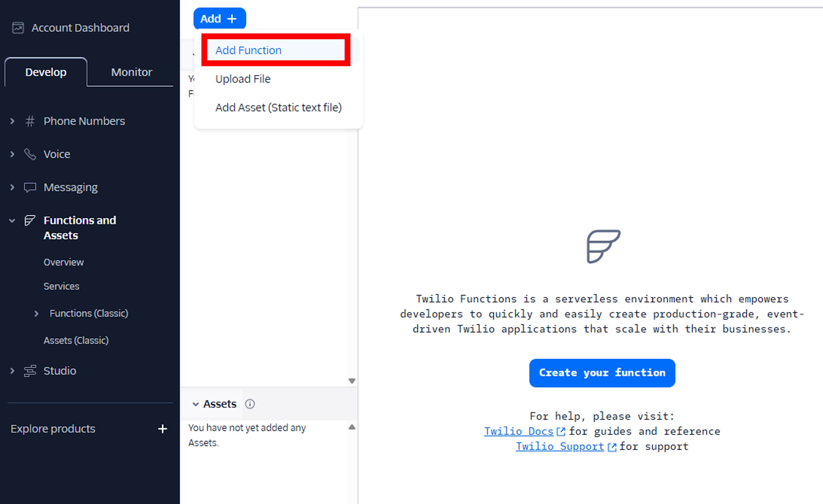
Task: Click the Assets panel header label
Action: 220,404
